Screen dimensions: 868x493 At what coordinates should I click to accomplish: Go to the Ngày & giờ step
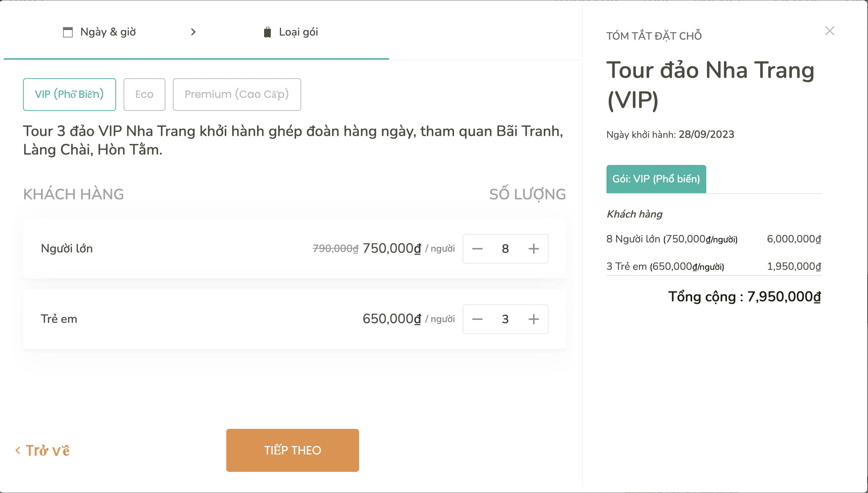click(108, 32)
